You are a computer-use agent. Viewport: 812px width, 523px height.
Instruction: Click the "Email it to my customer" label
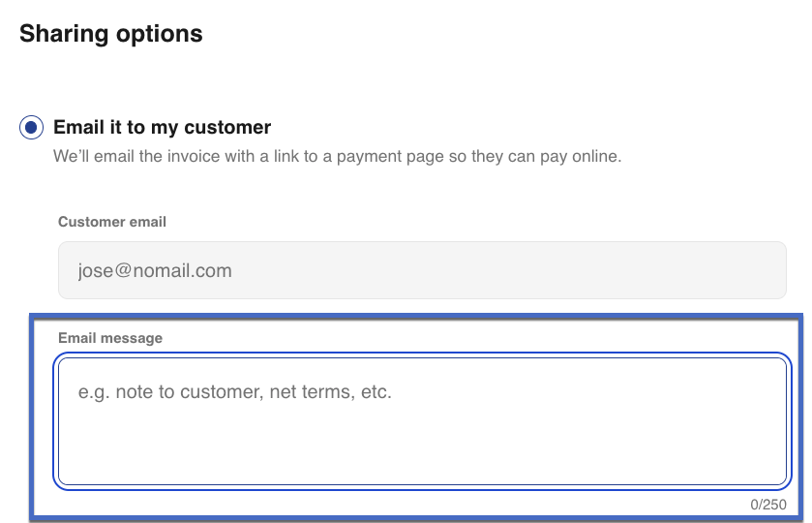tap(162, 128)
